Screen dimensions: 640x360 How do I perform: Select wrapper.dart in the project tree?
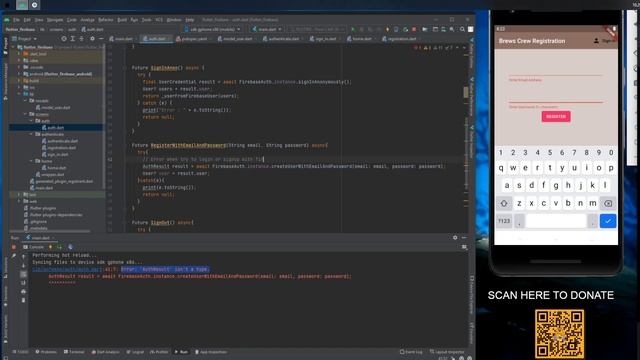pyautogui.click(x=53, y=174)
